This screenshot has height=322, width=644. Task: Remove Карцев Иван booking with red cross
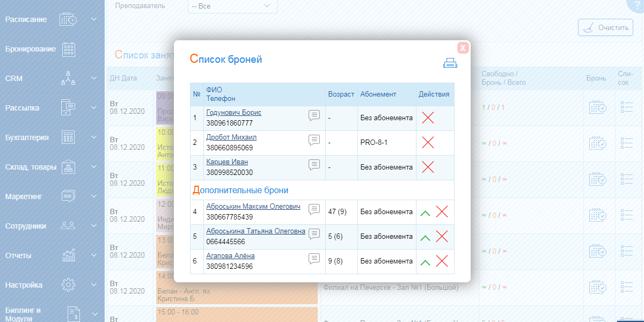428,167
